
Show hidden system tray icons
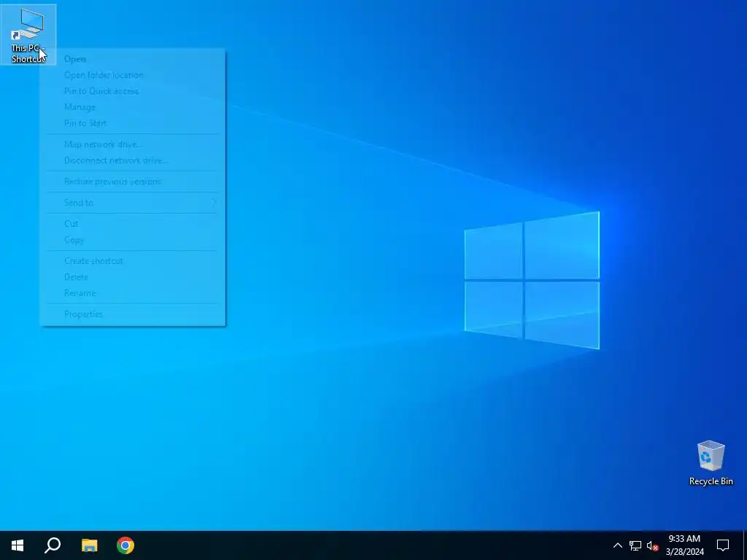click(x=617, y=545)
